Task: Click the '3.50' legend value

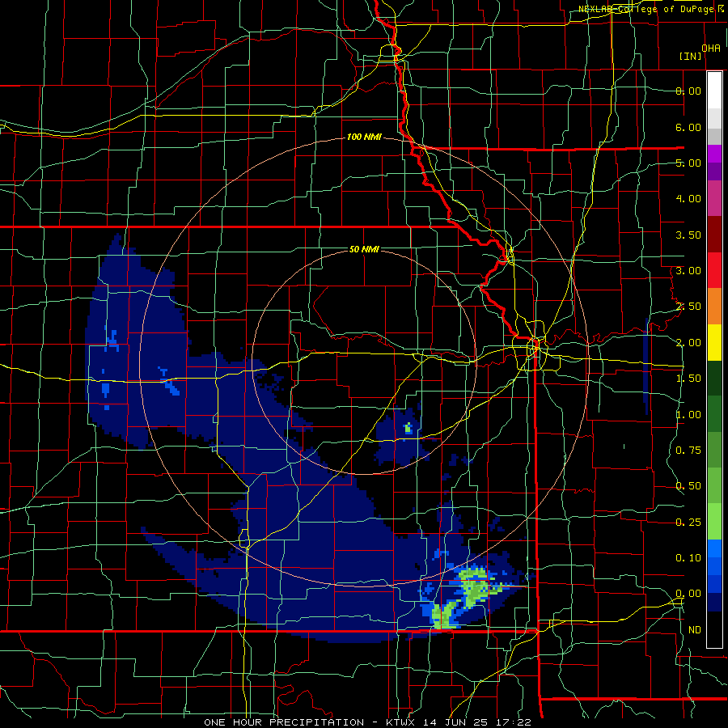Action: (688, 235)
